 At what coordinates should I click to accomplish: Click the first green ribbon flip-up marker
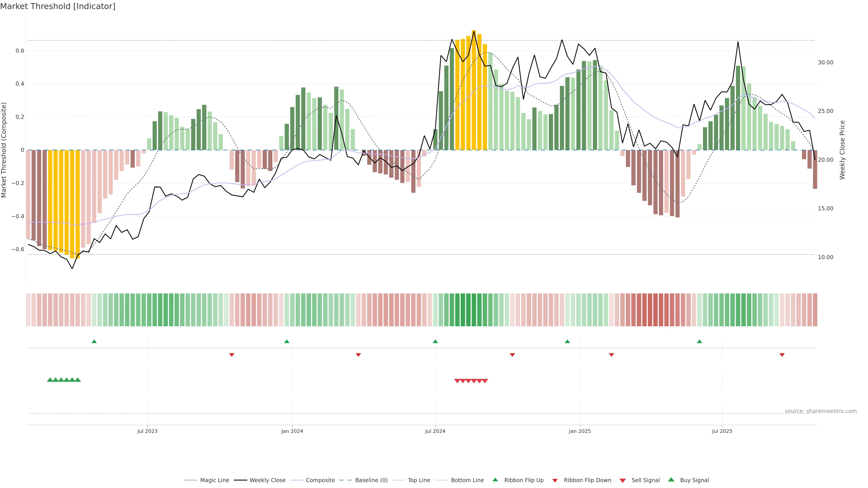(x=94, y=342)
